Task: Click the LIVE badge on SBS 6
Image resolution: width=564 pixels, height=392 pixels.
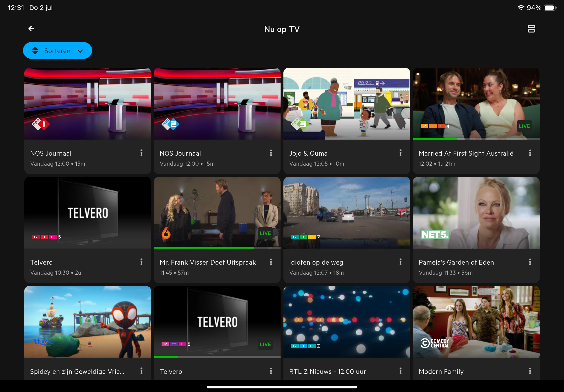Action: 265,233
